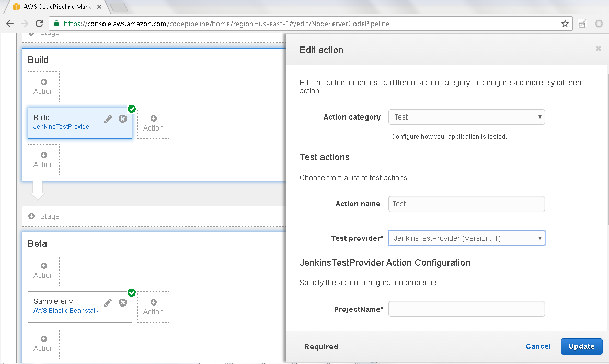Click the ProjectName input field
This screenshot has width=609, height=364.
tap(466, 309)
